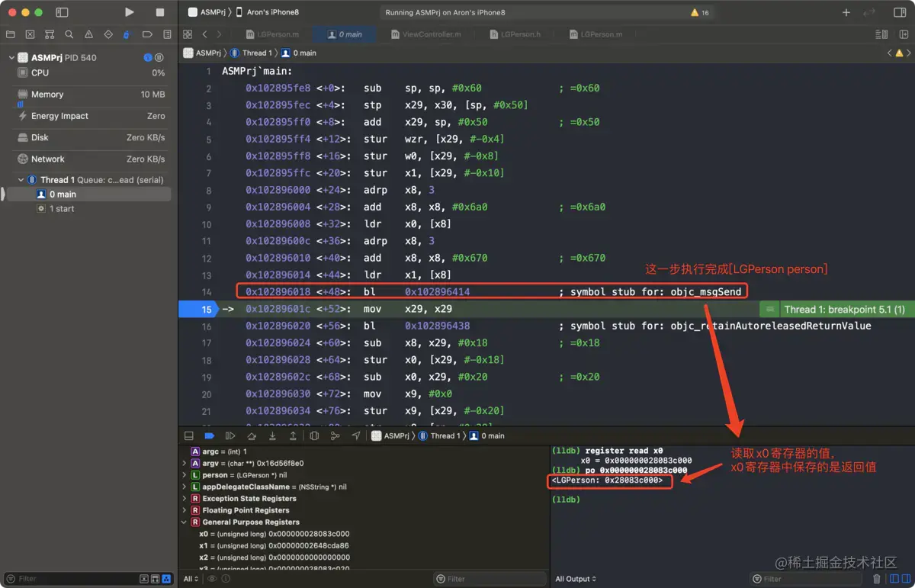
Task: Open the Debug View Hierarchy tool
Action: click(x=314, y=436)
